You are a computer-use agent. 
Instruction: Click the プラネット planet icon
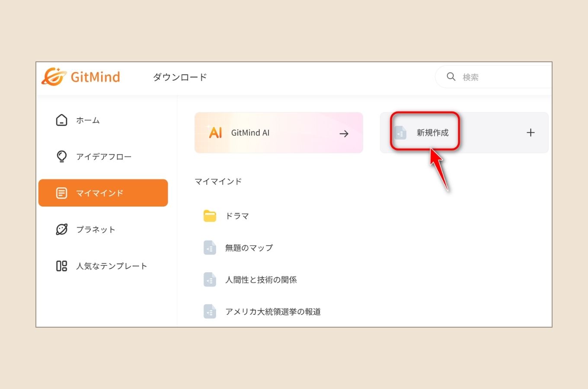coord(62,230)
